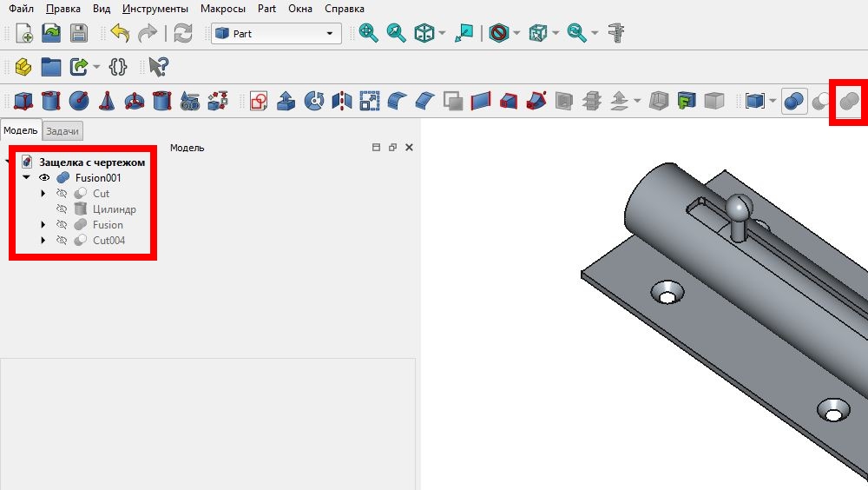The height and width of the screenshot is (490, 868).
Task: Click the Boolean operation two-spheres icon
Action: pyautogui.click(x=794, y=101)
